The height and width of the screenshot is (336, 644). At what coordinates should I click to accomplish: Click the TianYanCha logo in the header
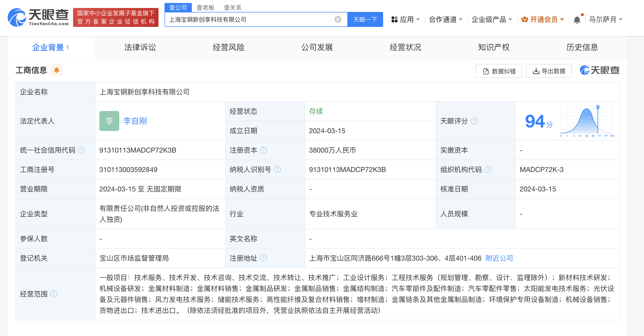(x=38, y=17)
